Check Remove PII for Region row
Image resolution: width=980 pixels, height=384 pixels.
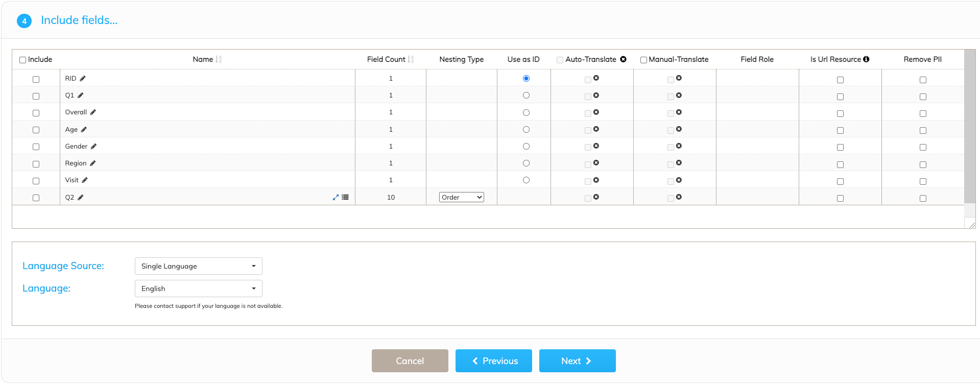click(923, 164)
